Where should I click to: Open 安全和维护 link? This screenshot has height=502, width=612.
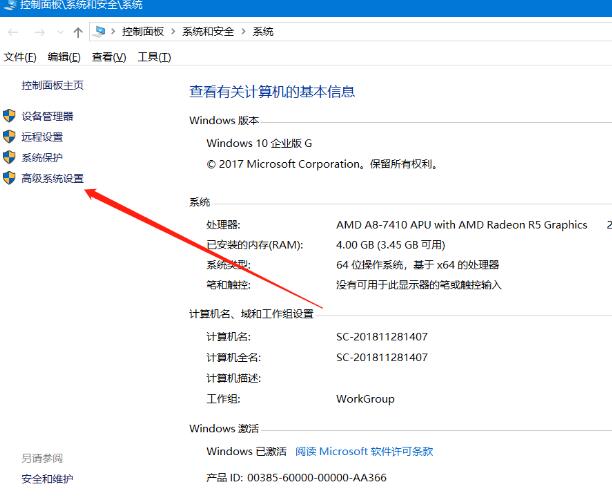47,479
